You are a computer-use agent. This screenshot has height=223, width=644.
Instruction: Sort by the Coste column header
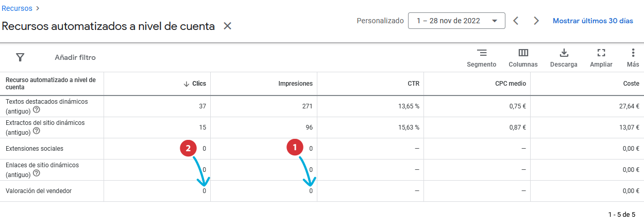click(x=631, y=84)
